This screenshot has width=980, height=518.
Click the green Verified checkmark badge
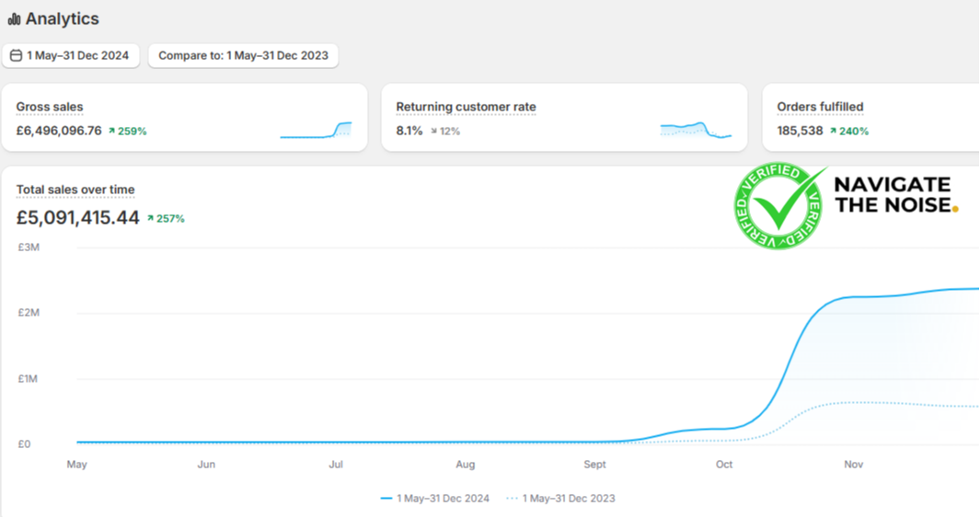780,207
